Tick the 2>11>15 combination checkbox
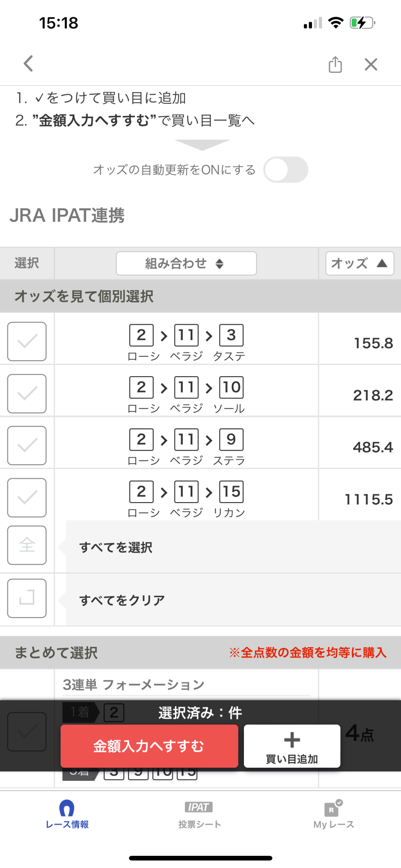 [x=27, y=498]
